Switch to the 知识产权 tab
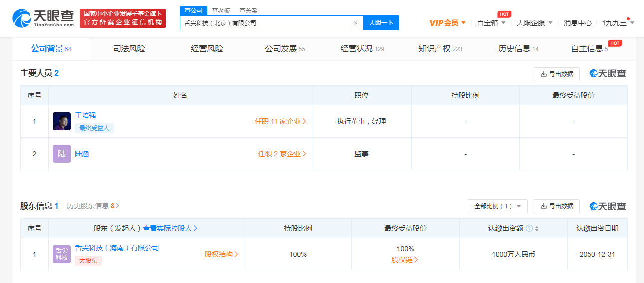The width and height of the screenshot is (644, 283). click(440, 48)
